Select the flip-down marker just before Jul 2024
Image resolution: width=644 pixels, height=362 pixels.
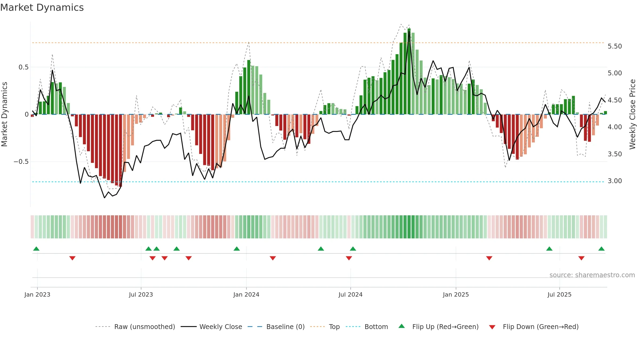349,258
